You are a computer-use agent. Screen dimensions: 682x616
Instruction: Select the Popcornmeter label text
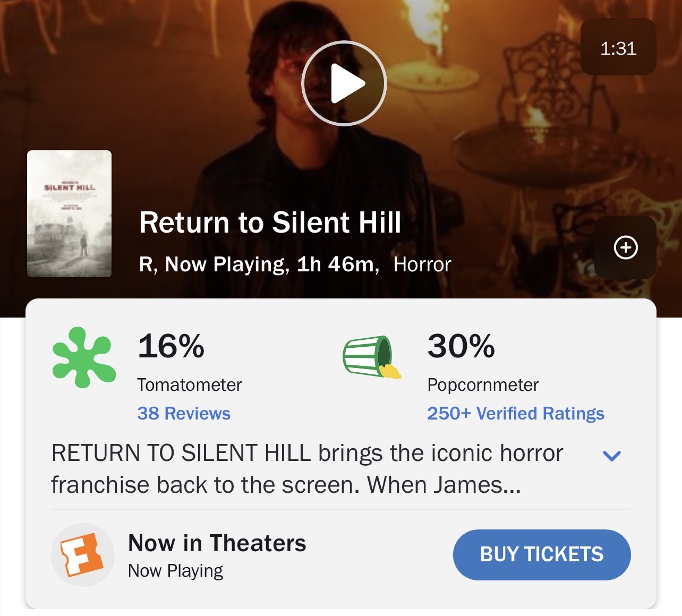point(483,384)
